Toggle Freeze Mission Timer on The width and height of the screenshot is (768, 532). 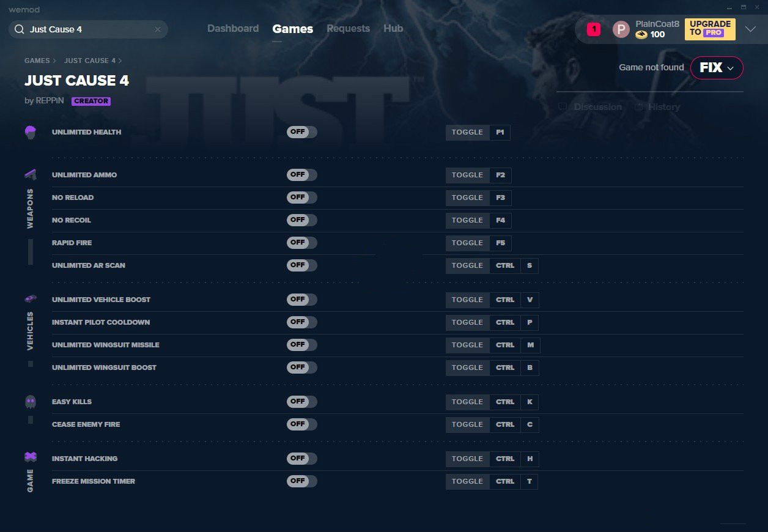(x=301, y=481)
